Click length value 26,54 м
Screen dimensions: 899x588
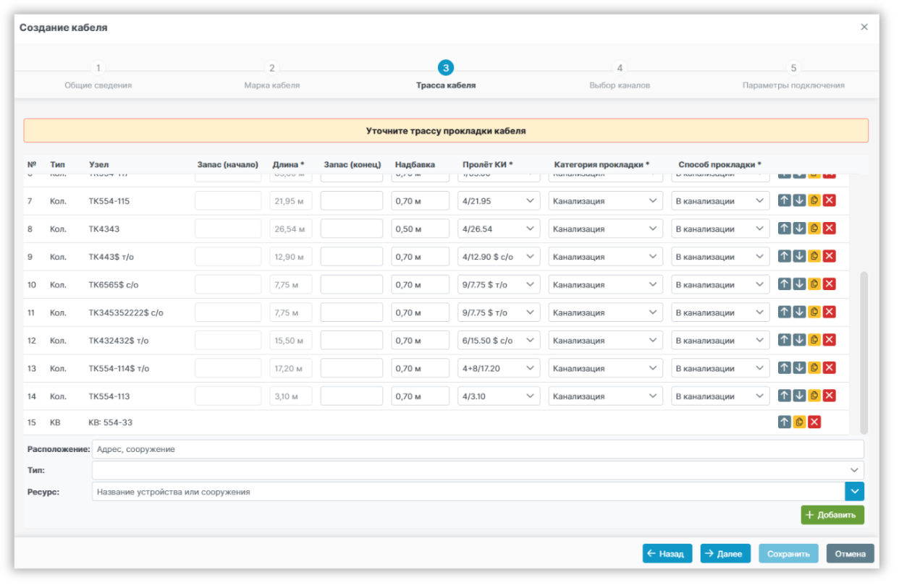(x=291, y=229)
